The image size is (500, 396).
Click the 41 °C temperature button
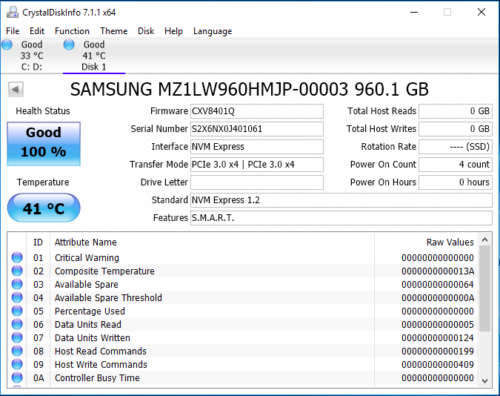(44, 208)
